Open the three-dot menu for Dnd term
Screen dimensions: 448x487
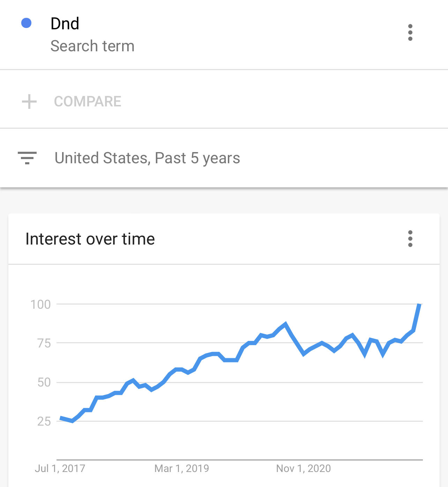(x=410, y=32)
